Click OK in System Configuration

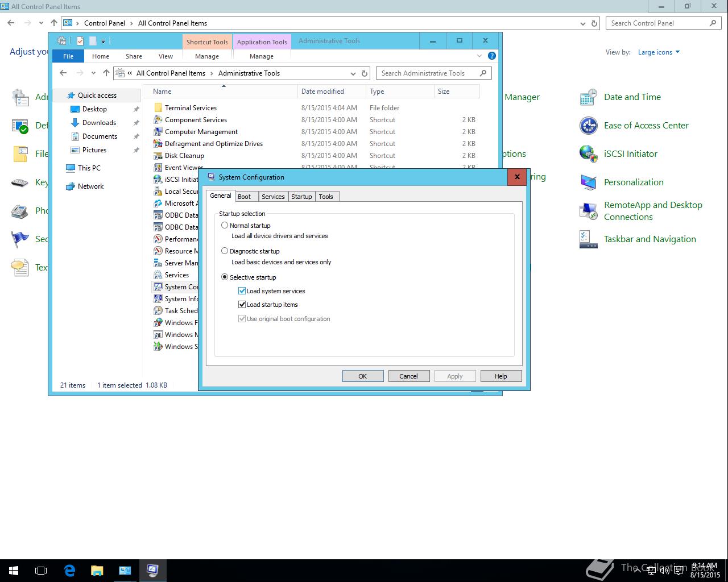coord(363,376)
